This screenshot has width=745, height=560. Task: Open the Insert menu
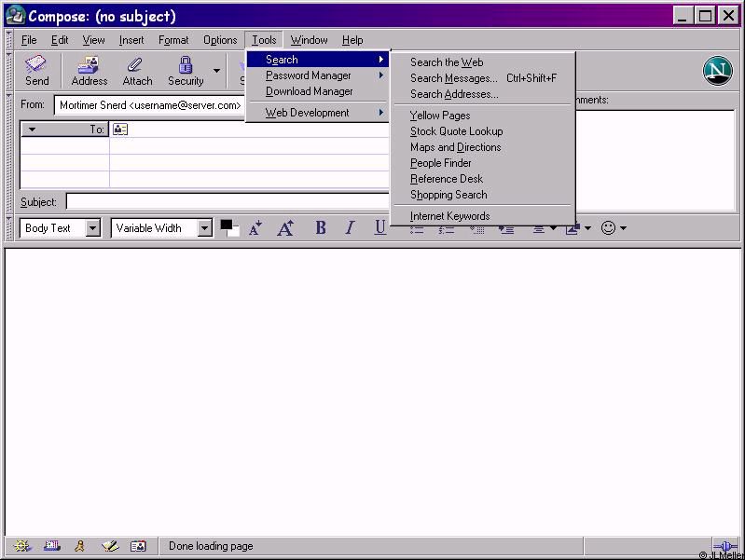[131, 40]
